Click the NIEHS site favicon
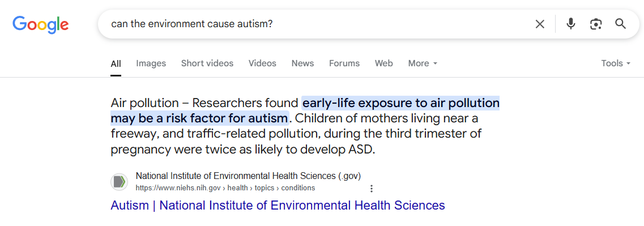The width and height of the screenshot is (644, 226). tap(119, 182)
